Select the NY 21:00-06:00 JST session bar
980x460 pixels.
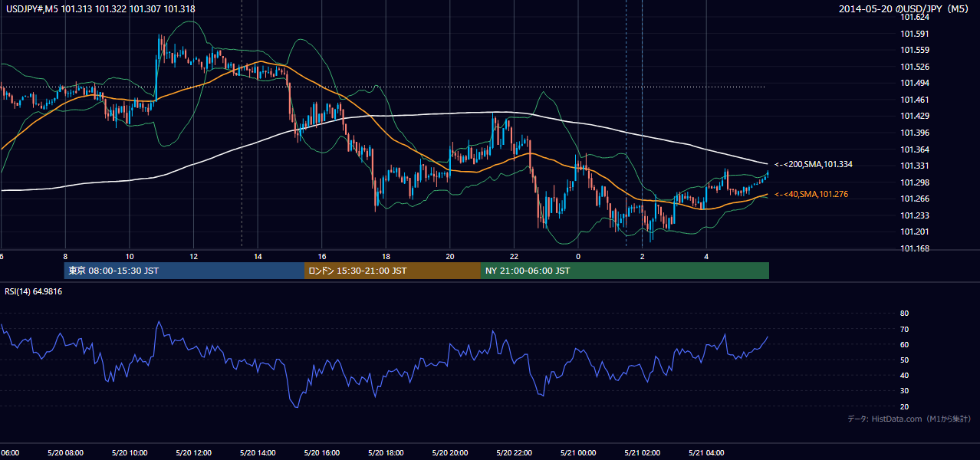click(x=625, y=271)
